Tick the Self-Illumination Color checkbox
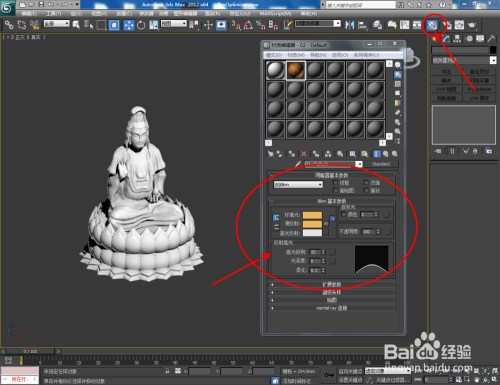Viewport: 500px width, 385px height. coord(343,214)
